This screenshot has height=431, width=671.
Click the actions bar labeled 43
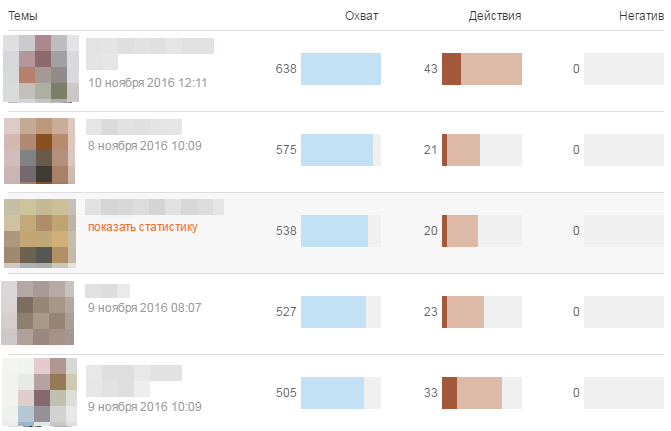coord(482,69)
